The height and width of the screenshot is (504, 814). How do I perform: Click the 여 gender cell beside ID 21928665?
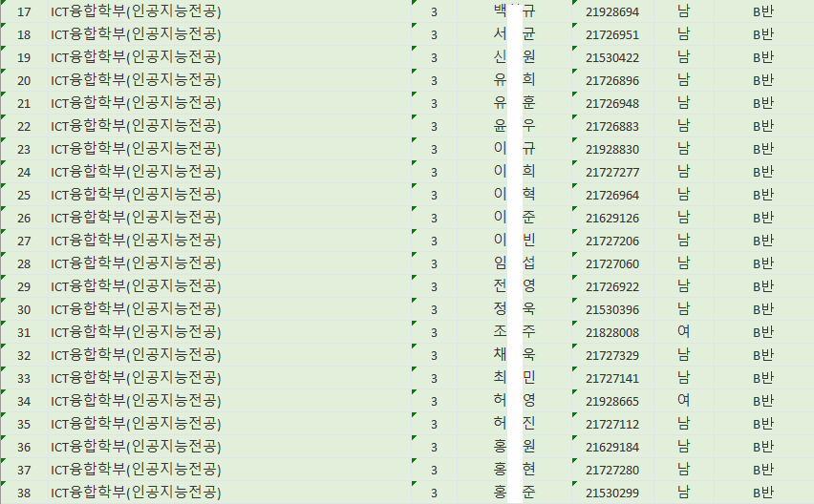pos(683,401)
